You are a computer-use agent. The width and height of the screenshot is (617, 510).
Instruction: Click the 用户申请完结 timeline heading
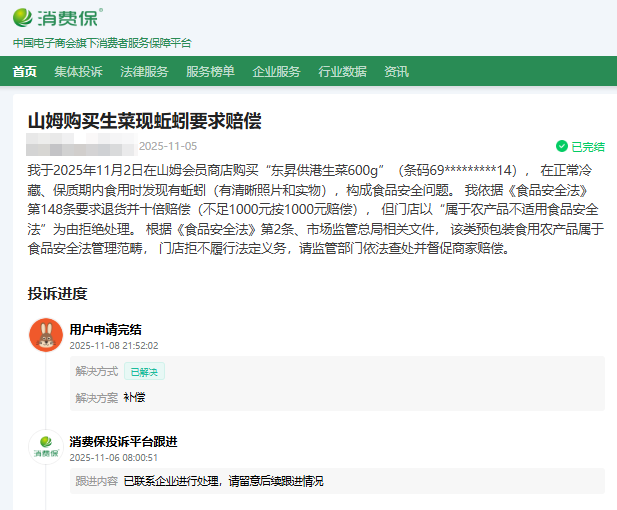click(105, 329)
